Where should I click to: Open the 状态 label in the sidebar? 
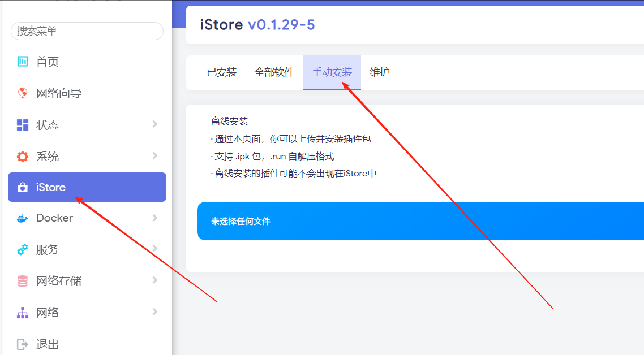tap(47, 125)
